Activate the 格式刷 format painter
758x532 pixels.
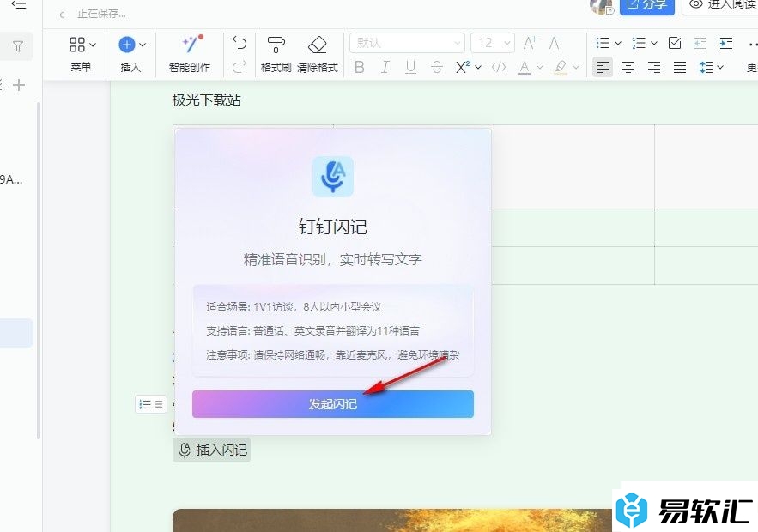click(276, 54)
